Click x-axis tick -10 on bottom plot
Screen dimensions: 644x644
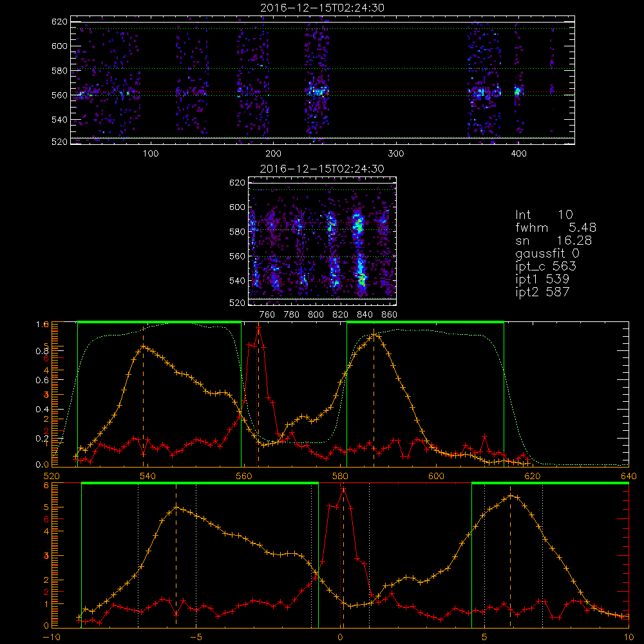(52, 638)
